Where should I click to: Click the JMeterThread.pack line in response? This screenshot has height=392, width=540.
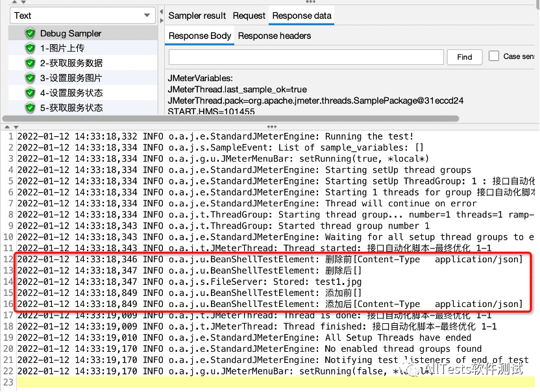coord(315,101)
